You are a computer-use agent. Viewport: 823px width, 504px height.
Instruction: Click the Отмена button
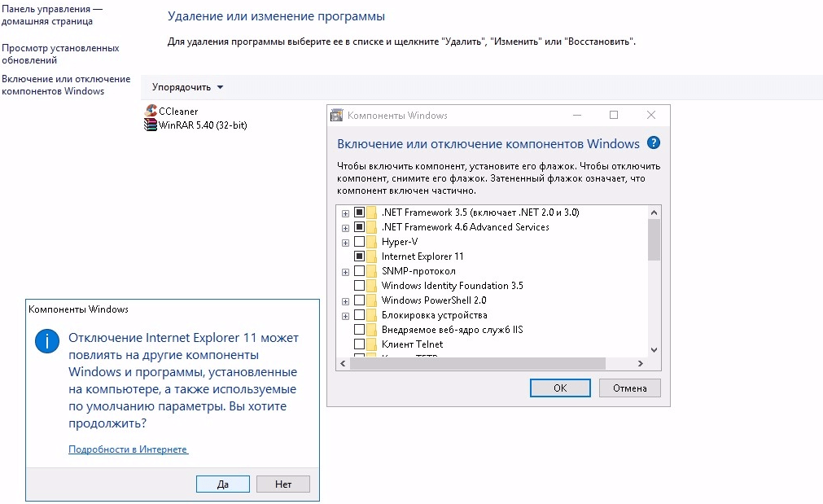click(x=630, y=388)
